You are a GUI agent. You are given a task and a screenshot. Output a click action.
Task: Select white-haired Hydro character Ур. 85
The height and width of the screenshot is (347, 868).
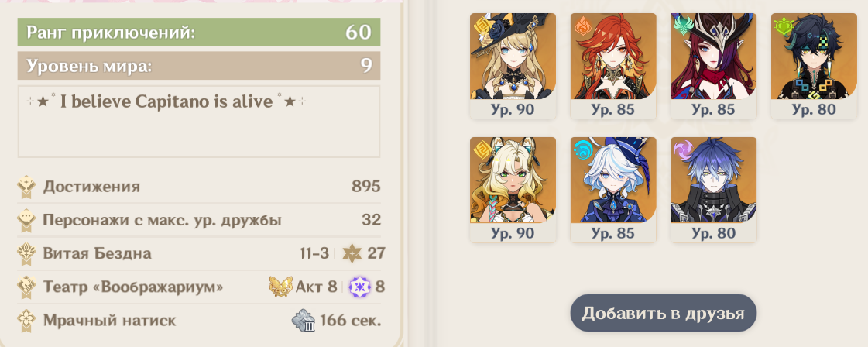pyautogui.click(x=613, y=190)
